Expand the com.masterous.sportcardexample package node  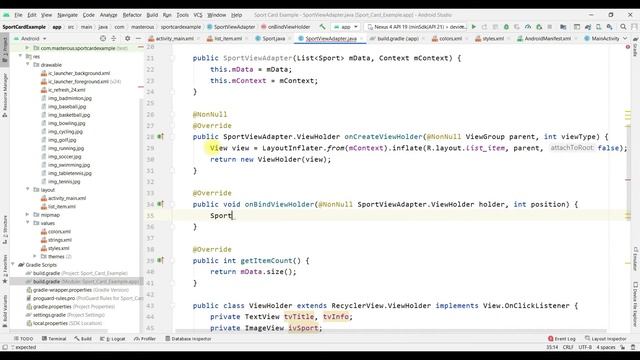point(27,48)
